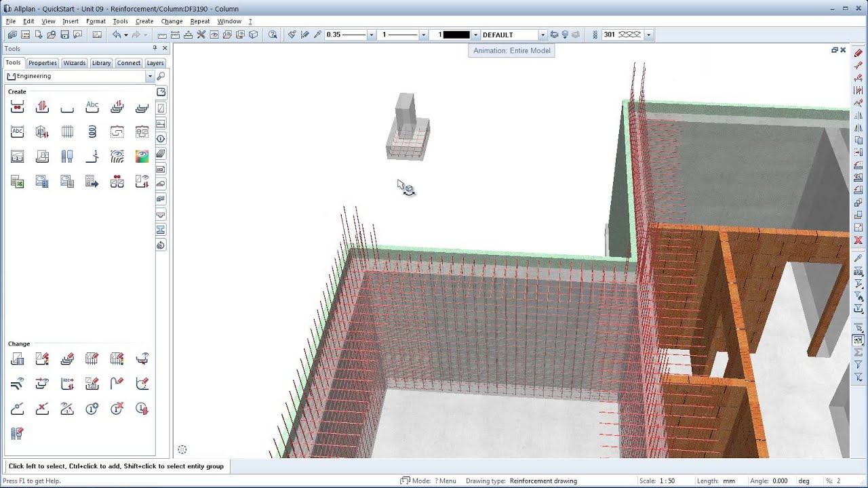This screenshot has height=488, width=868.
Task: Click the coupler icon in Create
Action: tap(67, 157)
